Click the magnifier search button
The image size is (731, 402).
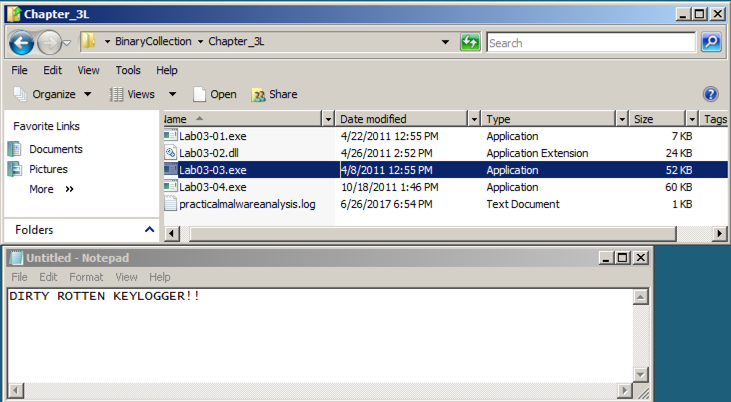click(711, 42)
